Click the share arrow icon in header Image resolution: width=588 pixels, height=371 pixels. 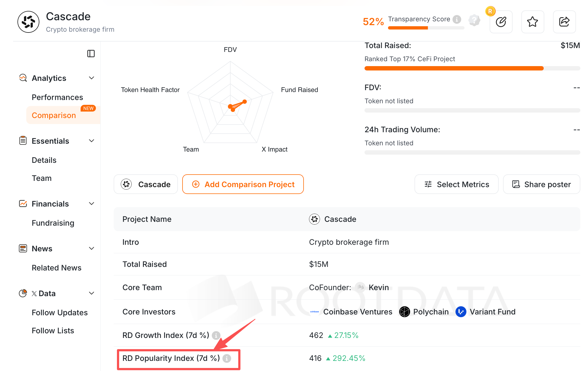(x=564, y=22)
